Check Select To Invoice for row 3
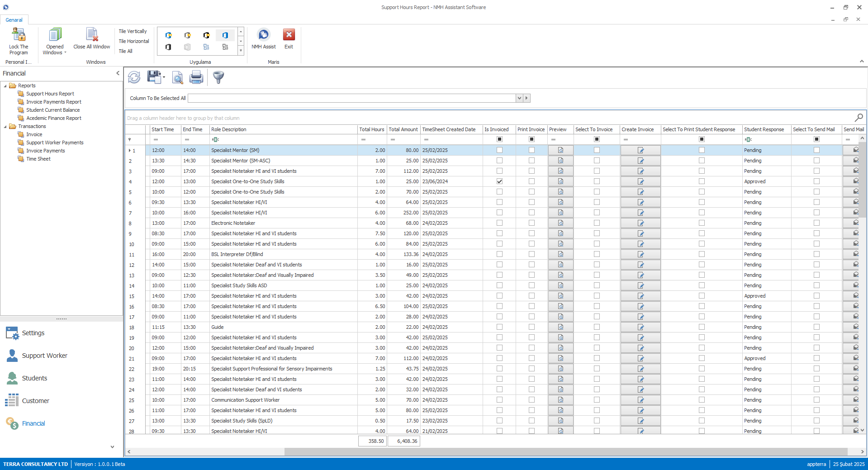The height and width of the screenshot is (470, 868). click(597, 171)
